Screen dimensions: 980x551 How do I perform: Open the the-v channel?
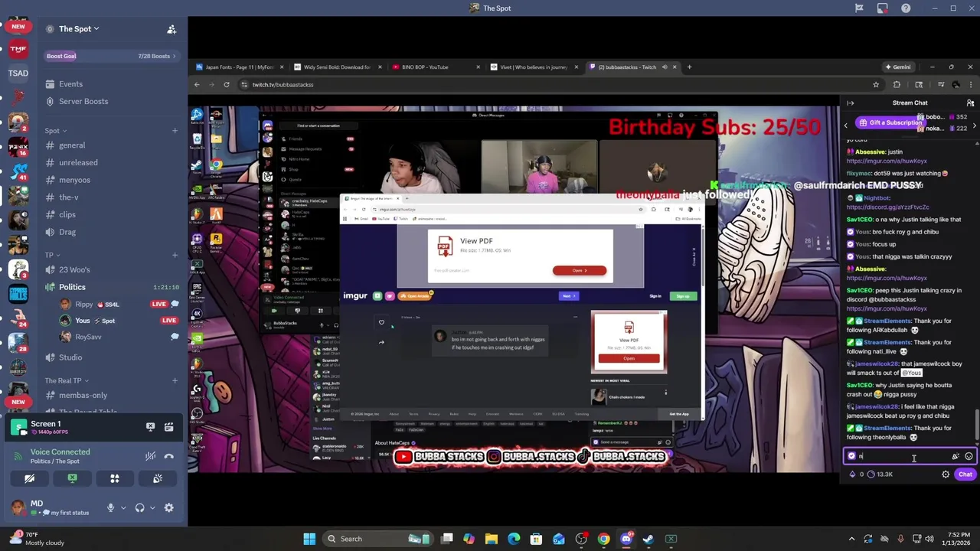pos(111,197)
